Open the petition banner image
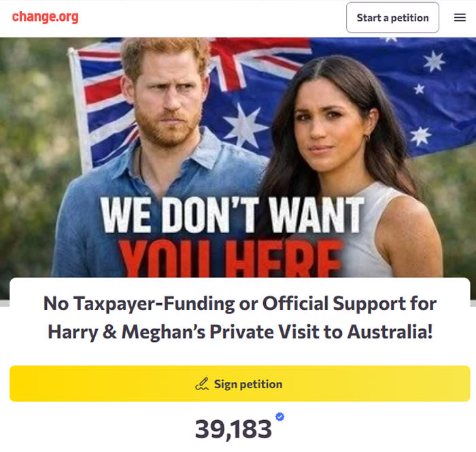 [x=238, y=156]
